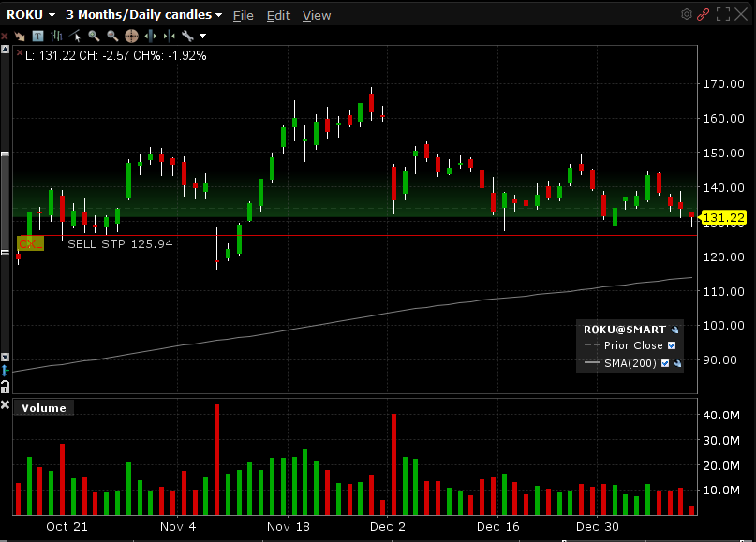Open the chart settings gear icon
The image size is (756, 542).
[x=686, y=14]
